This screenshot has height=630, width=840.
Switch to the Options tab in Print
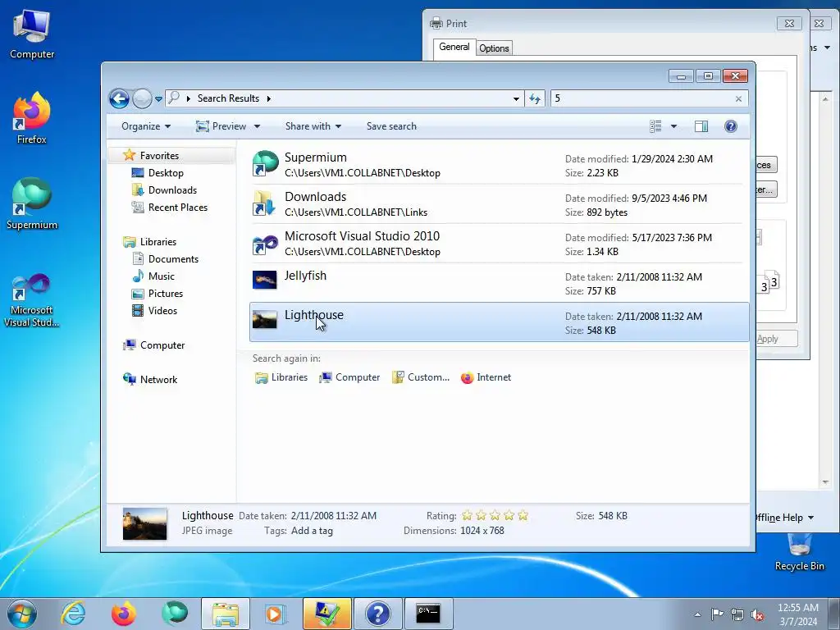(x=494, y=48)
